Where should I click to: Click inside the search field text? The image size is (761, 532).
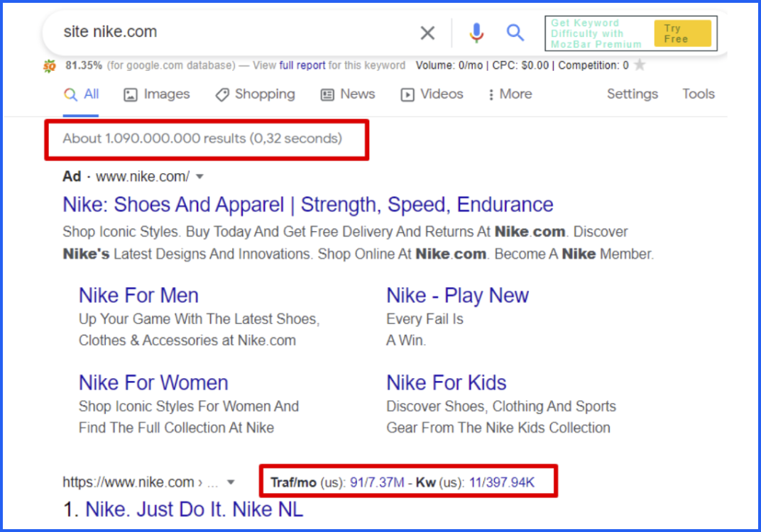(213, 32)
